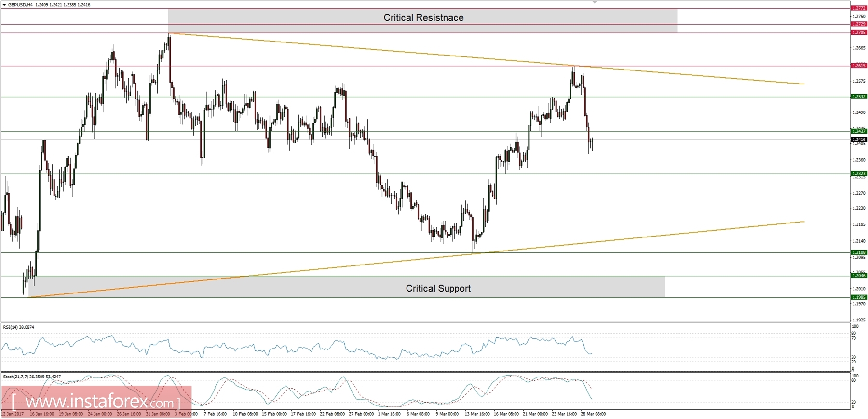
Task: Click the Stoch(21,7,7) indicator label
Action: pyautogui.click(x=32, y=377)
